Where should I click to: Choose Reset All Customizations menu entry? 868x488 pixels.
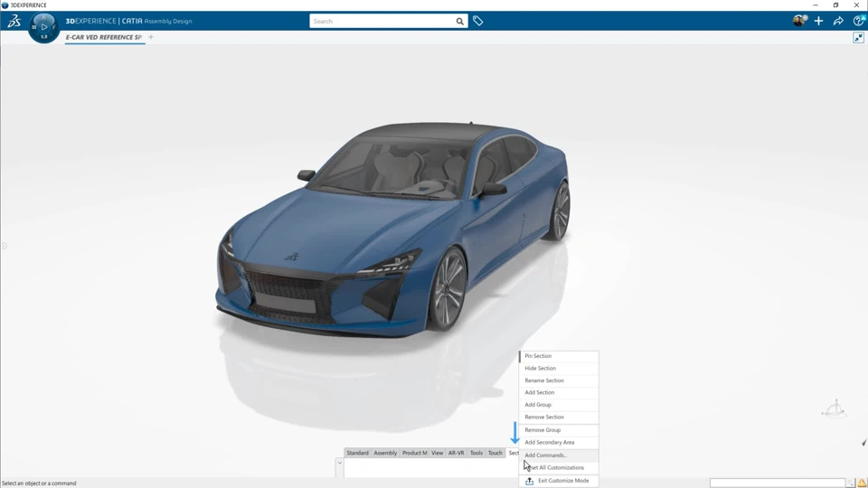coord(559,467)
